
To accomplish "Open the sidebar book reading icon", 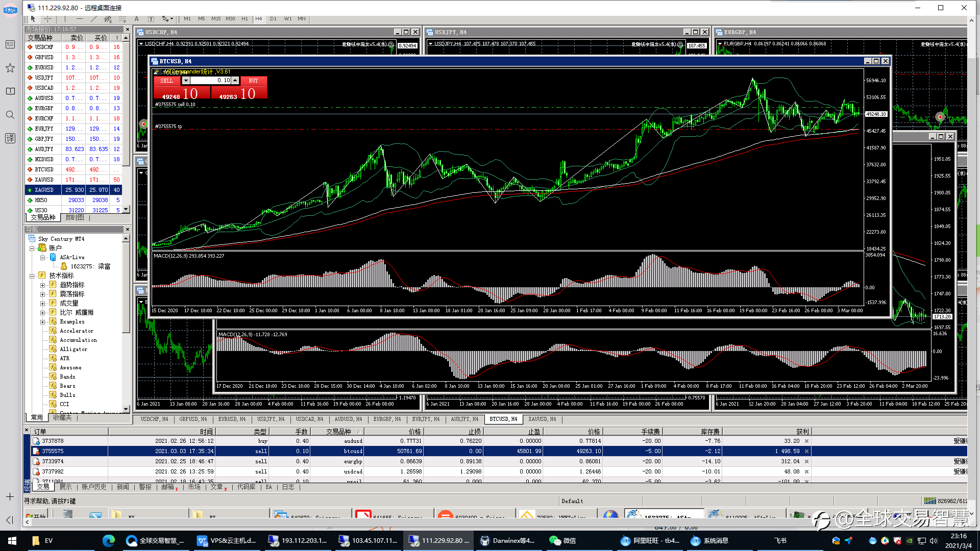I will click(x=10, y=91).
